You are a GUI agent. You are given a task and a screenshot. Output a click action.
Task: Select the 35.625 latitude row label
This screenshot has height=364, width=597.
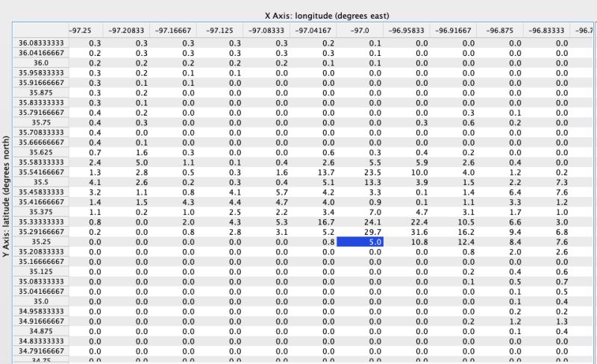41,152
